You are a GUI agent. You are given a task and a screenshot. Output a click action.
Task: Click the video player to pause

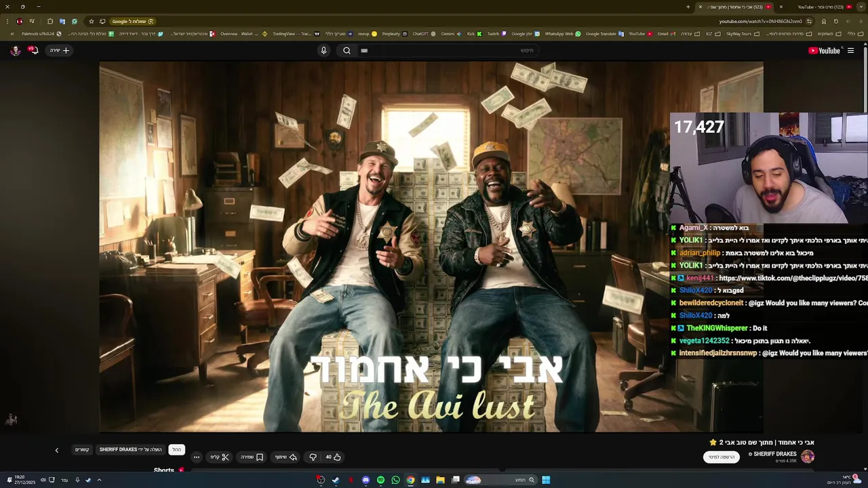[431, 247]
